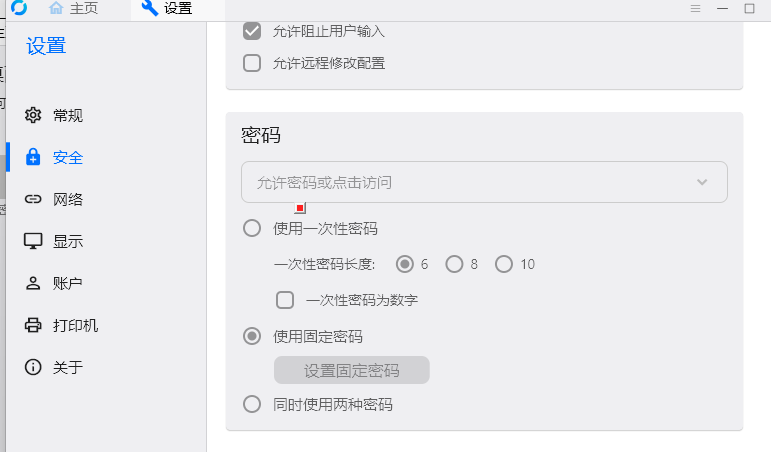Open the hamburger menu in title bar
Screen dimensions: 771x452
point(695,8)
